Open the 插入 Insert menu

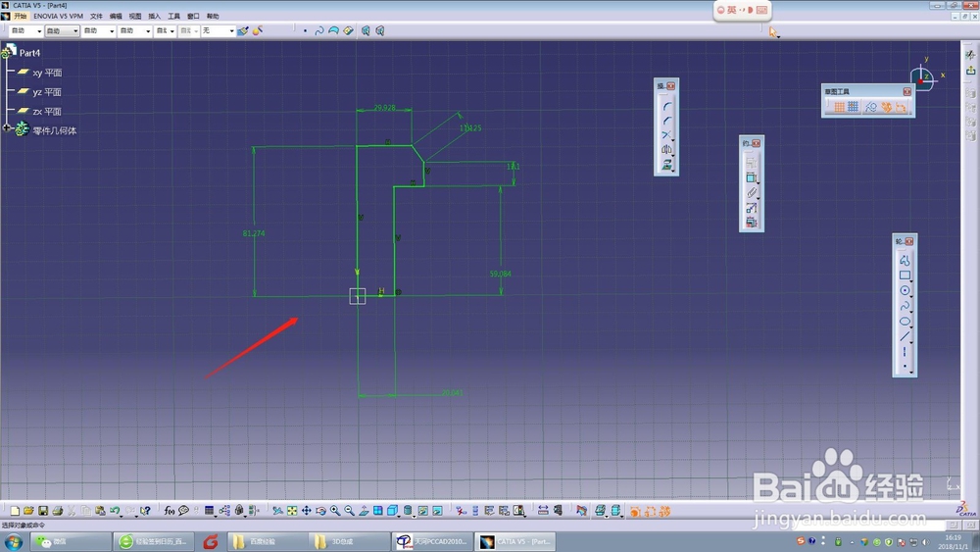pyautogui.click(x=155, y=17)
